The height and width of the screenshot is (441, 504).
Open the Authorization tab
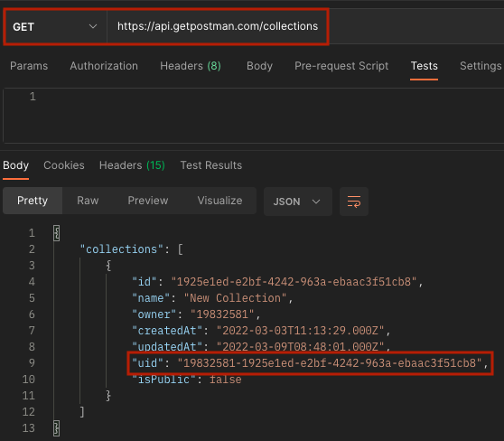104,66
